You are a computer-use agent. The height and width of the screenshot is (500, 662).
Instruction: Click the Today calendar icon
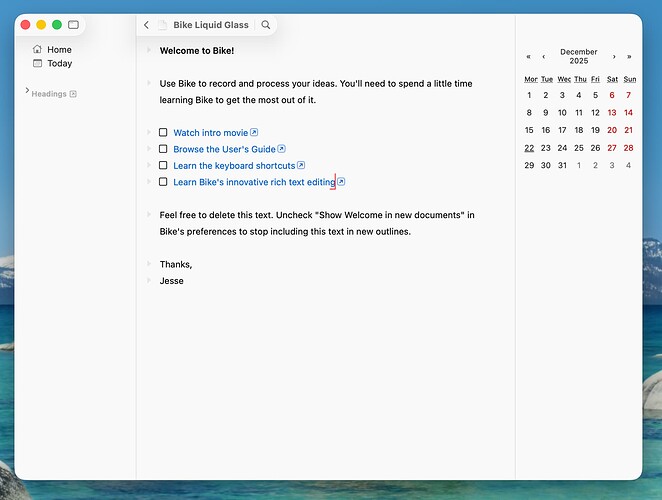click(x=38, y=63)
